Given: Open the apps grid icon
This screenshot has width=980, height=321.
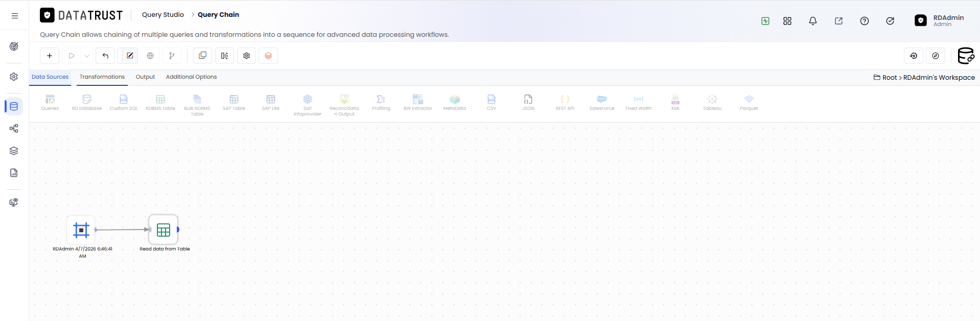Looking at the screenshot, I should click(787, 21).
